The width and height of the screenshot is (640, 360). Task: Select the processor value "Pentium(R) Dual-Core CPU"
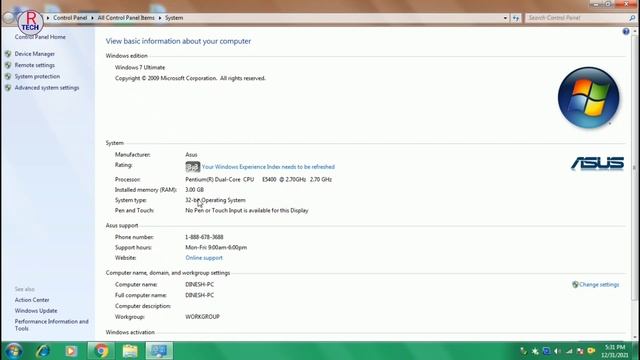point(220,180)
